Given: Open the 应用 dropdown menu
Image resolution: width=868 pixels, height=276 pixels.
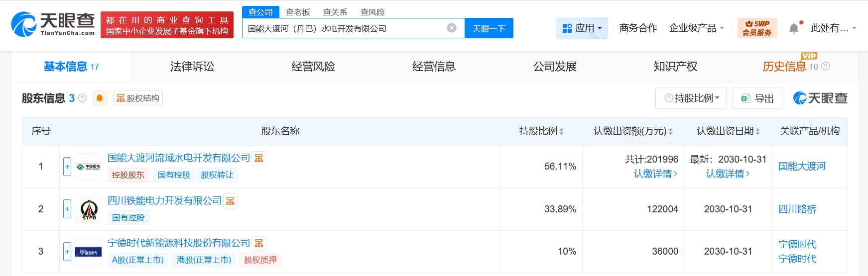Looking at the screenshot, I should 582,28.
